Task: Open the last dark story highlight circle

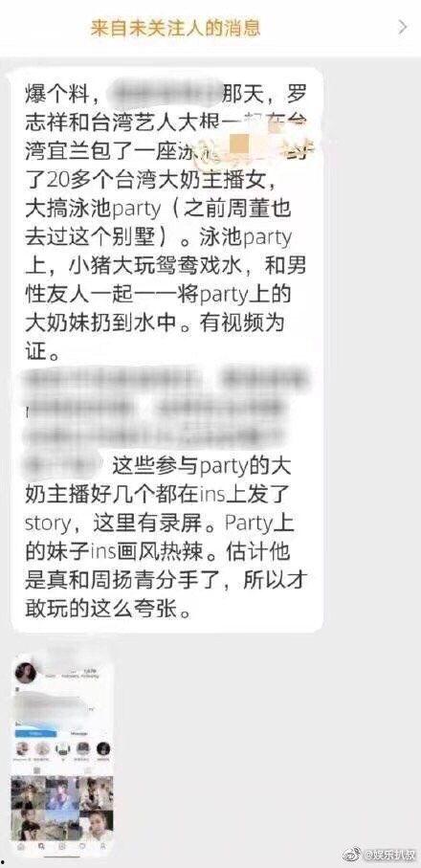Action: tap(103, 749)
